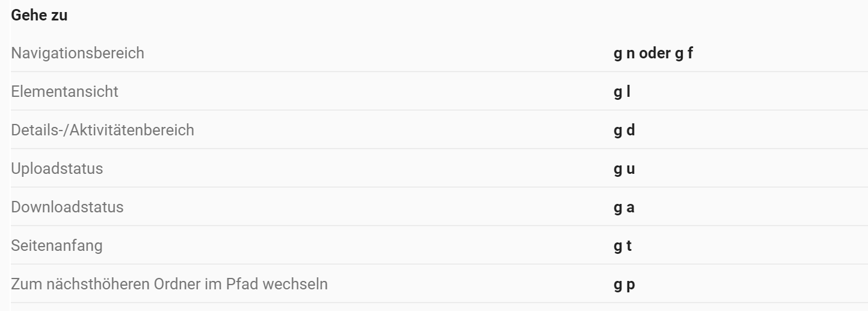The width and height of the screenshot is (868, 311).
Task: Click the "g f" key combination text
Action: coord(686,53)
